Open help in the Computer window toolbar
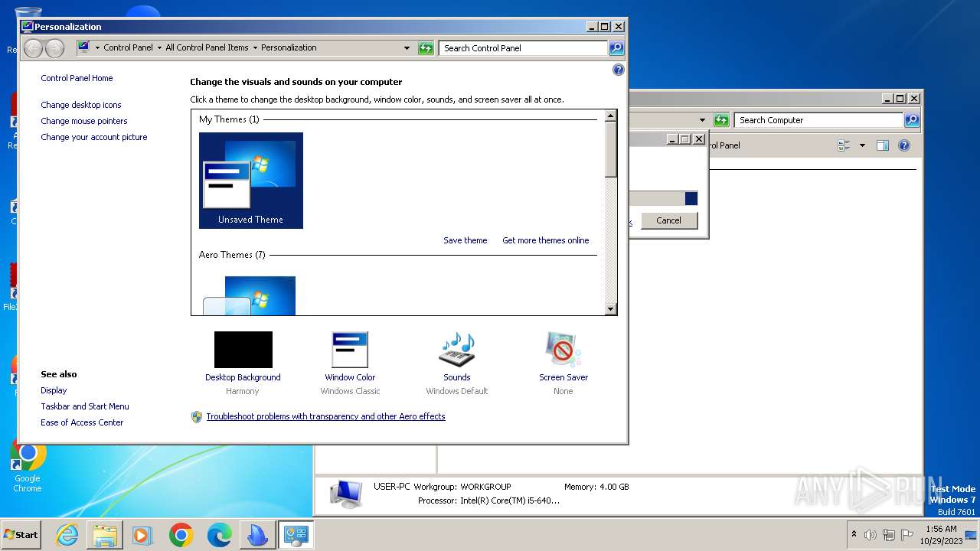The width and height of the screenshot is (980, 551). 904,145
